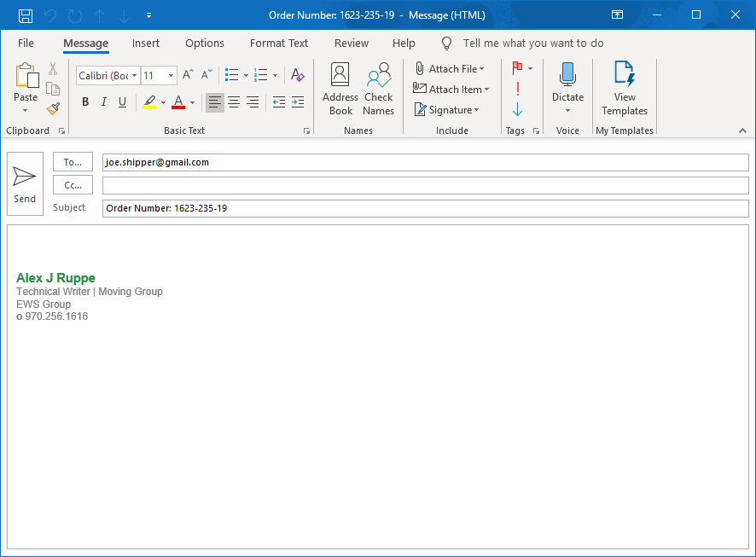The width and height of the screenshot is (756, 557).
Task: Increase indent with the indent icon
Action: [x=297, y=102]
